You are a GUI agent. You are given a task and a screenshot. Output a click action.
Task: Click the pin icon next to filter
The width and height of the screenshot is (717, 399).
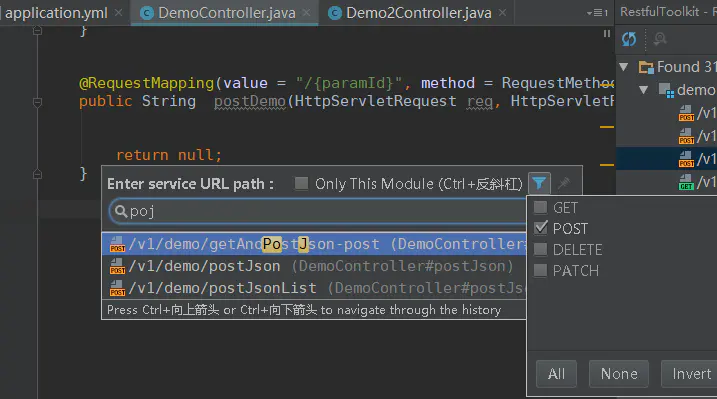563,184
